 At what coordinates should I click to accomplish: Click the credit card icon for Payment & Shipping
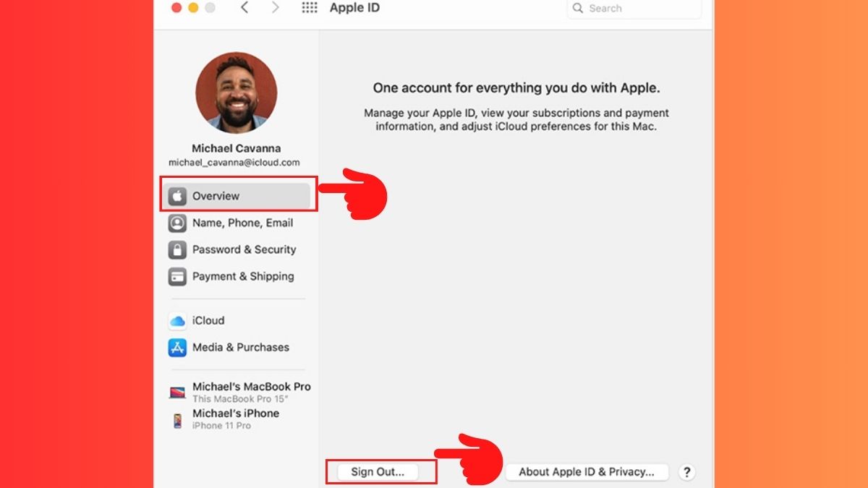click(177, 277)
